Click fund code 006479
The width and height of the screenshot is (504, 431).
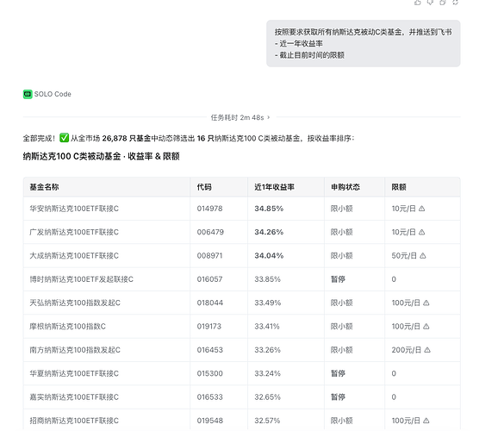point(210,232)
